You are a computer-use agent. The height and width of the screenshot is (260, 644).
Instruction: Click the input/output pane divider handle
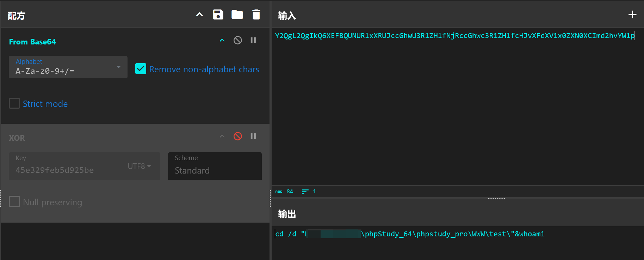[496, 198]
